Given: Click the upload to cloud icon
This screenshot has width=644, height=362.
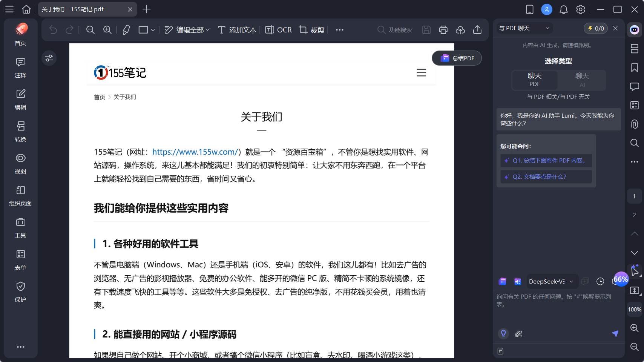Looking at the screenshot, I should [x=460, y=30].
